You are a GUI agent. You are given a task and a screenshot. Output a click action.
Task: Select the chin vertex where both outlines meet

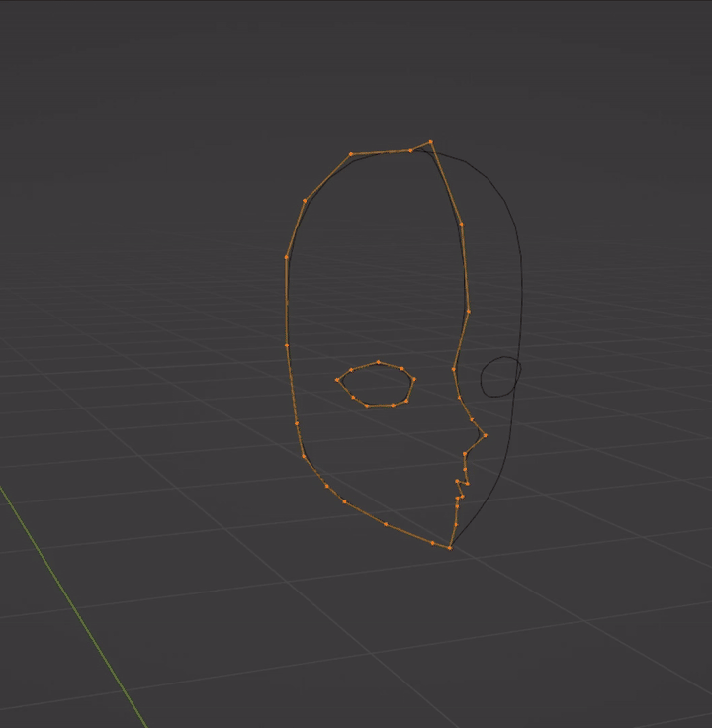(x=450, y=548)
